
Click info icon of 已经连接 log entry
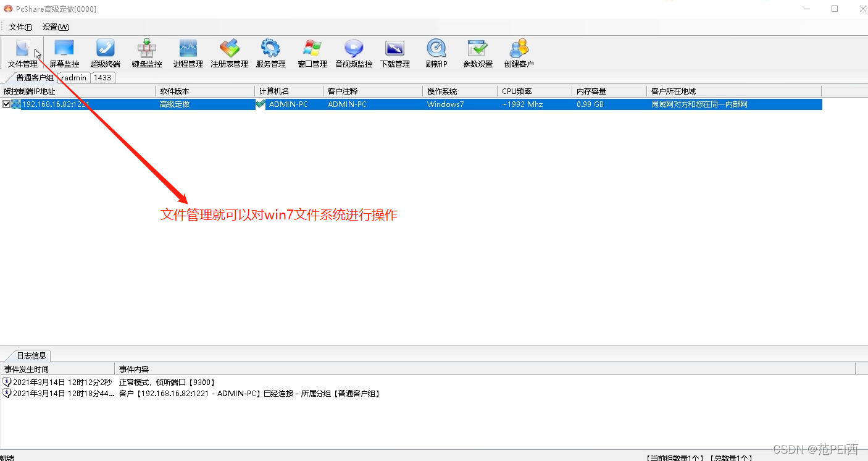click(7, 393)
